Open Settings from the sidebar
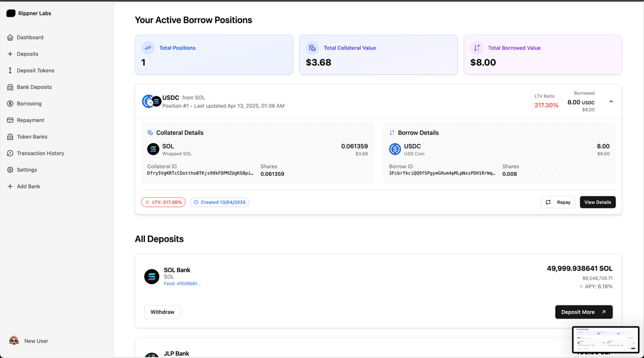This screenshot has width=644, height=358. [x=27, y=170]
